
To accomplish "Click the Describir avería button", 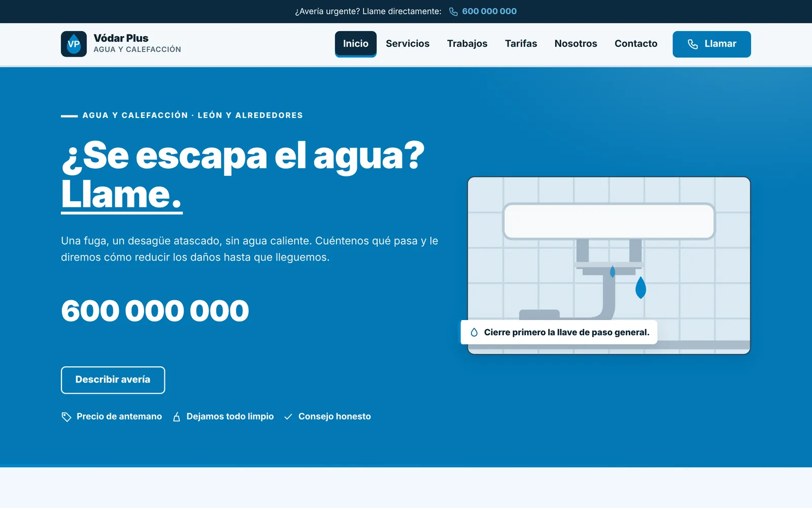I will pos(113,380).
